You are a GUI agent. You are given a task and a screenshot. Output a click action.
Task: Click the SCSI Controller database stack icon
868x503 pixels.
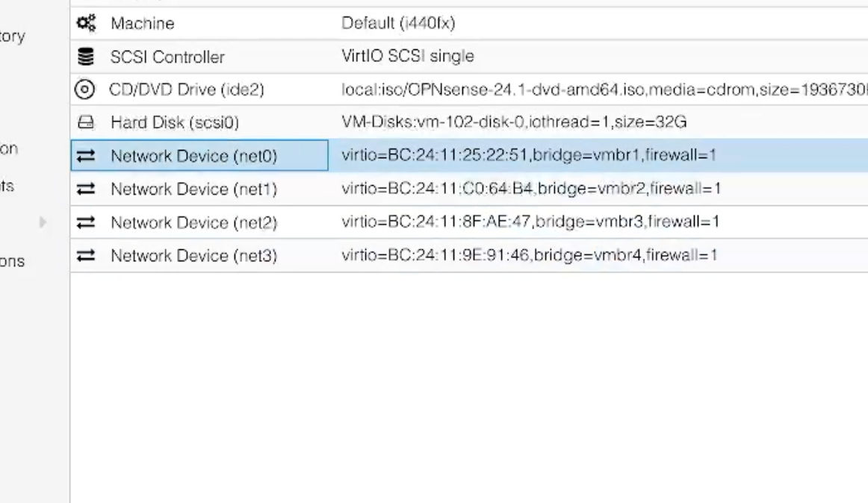pyautogui.click(x=85, y=57)
